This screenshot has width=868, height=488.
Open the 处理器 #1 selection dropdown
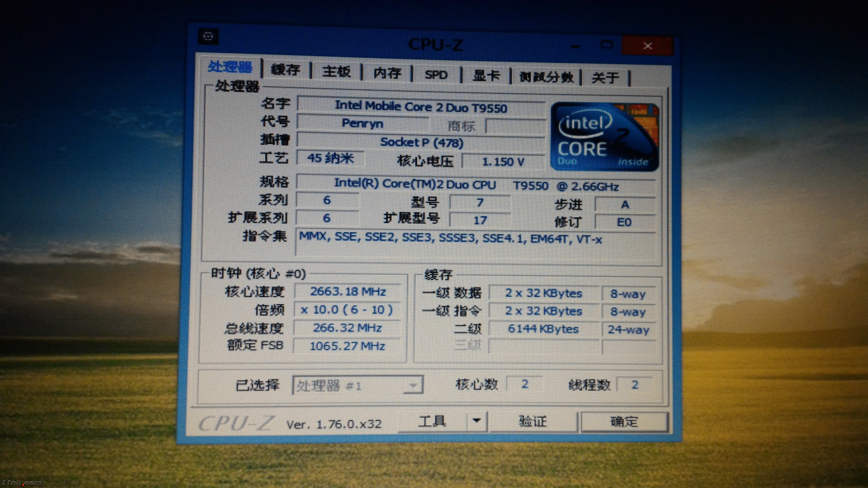pos(357,385)
